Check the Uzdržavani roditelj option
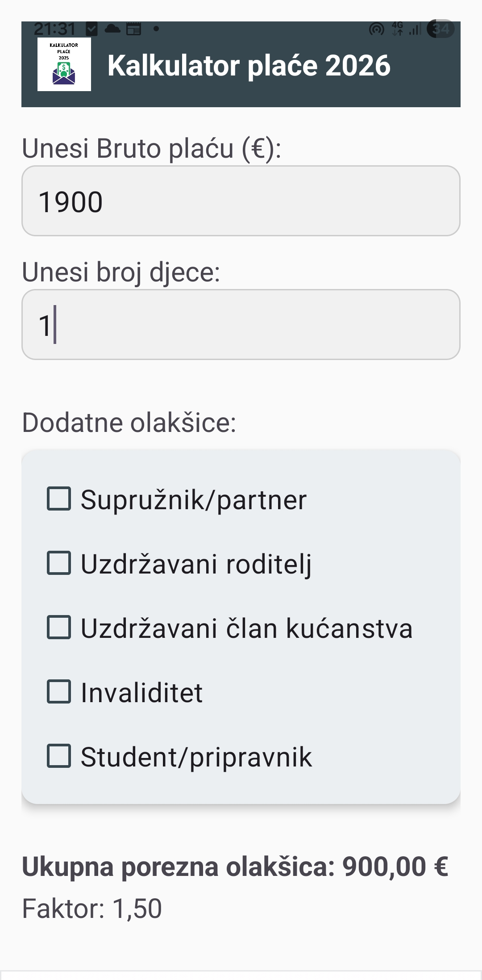 click(x=59, y=564)
